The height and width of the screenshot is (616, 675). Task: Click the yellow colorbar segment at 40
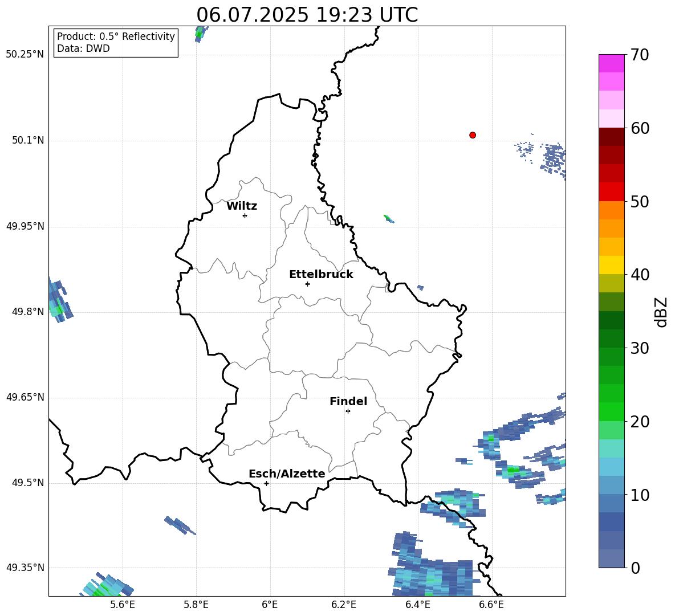coord(611,265)
